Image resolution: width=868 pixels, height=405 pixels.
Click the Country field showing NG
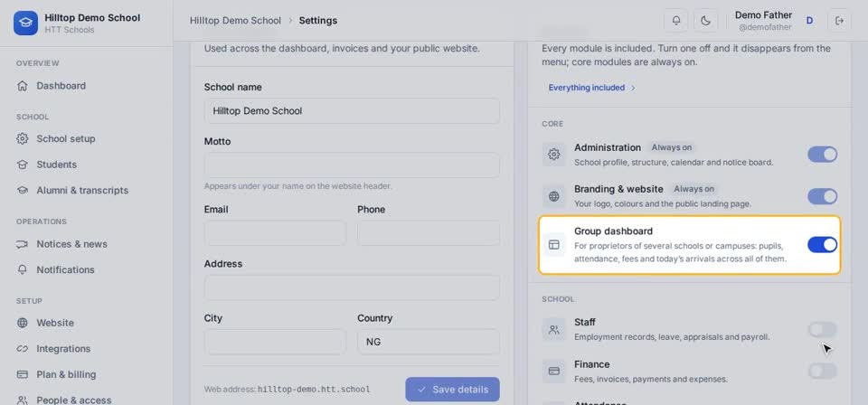click(x=429, y=342)
